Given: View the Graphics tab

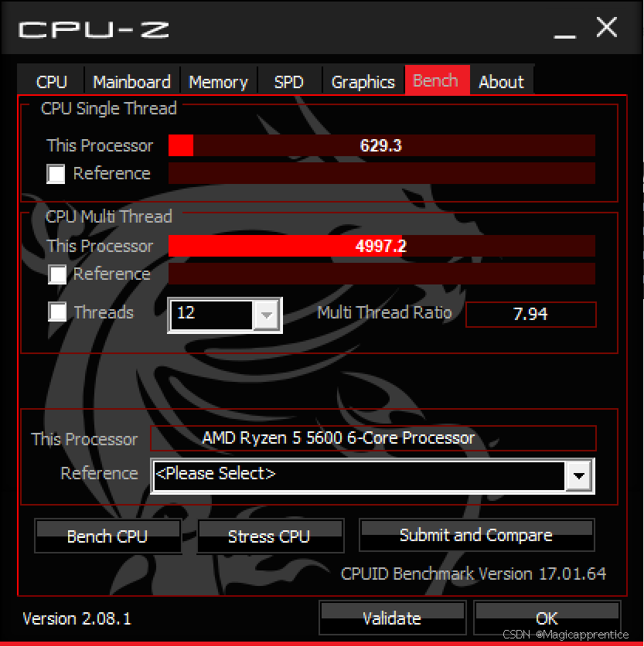Looking at the screenshot, I should [x=363, y=81].
